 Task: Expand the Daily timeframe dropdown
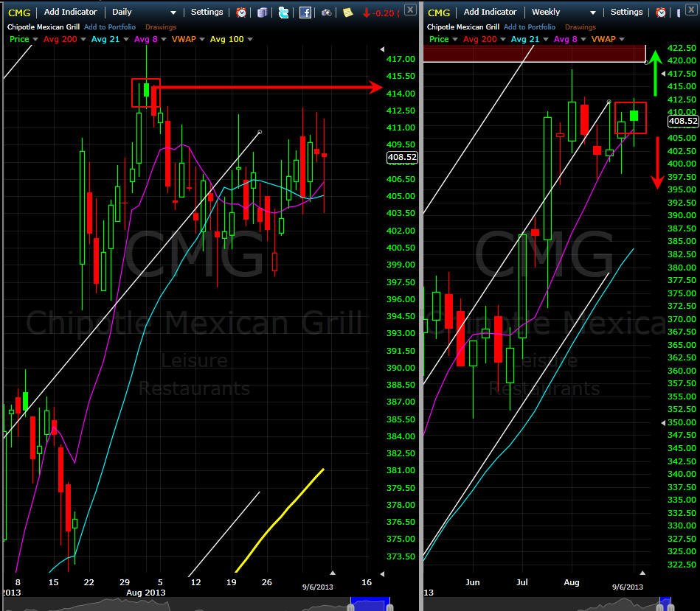173,13
